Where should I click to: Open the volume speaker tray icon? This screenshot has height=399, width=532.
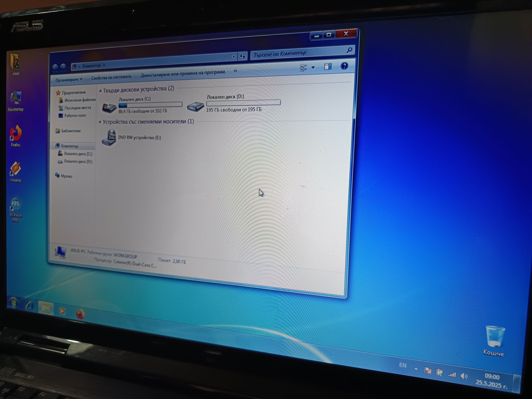click(x=464, y=376)
